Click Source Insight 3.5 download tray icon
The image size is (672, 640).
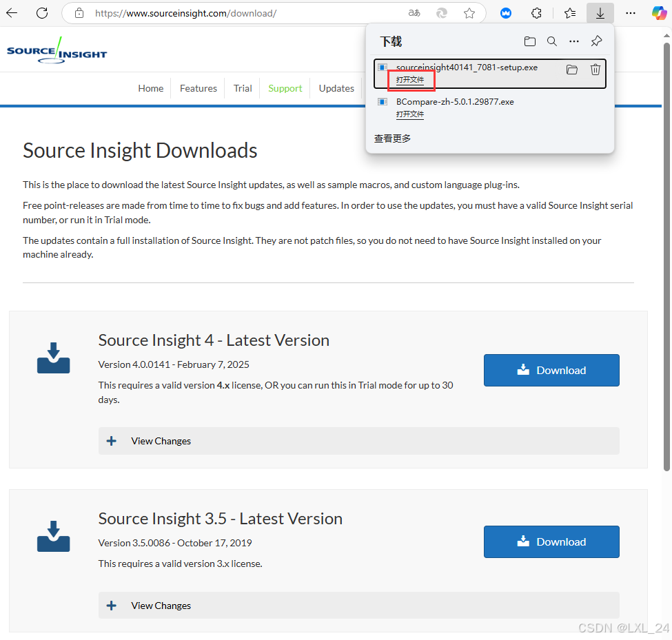click(53, 536)
